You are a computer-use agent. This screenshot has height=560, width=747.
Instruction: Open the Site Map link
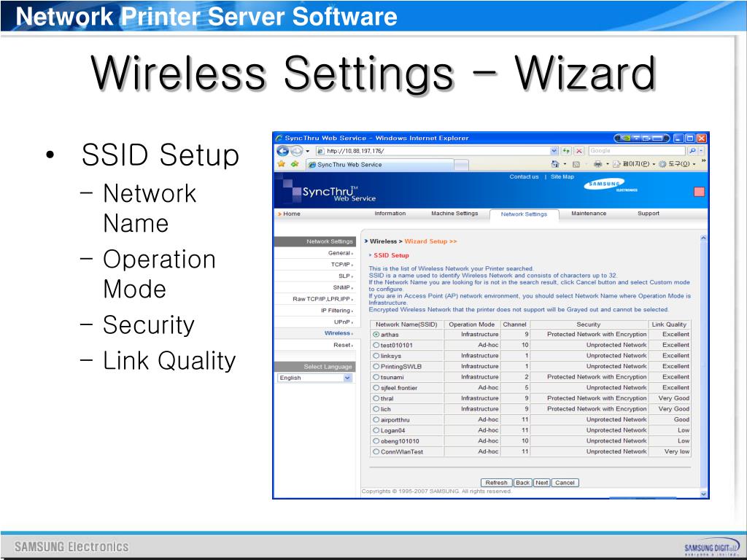pyautogui.click(x=562, y=176)
